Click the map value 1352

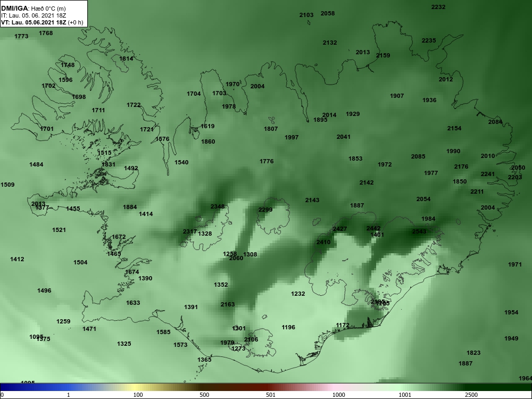point(221,285)
